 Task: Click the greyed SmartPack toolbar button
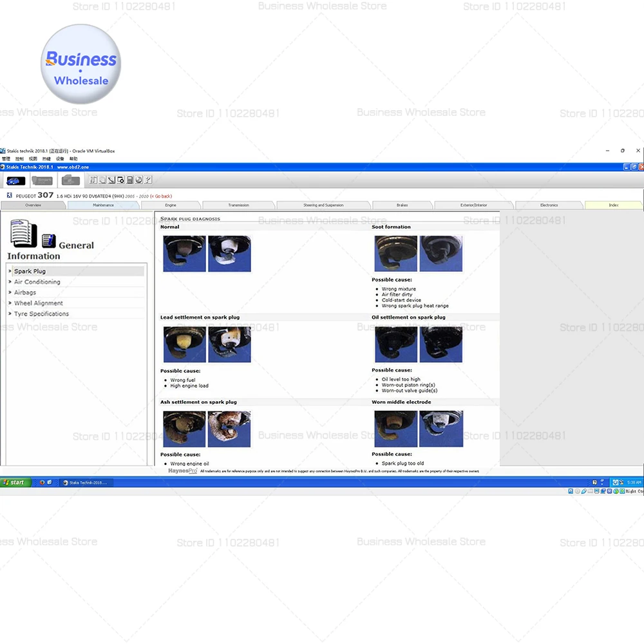click(42, 181)
